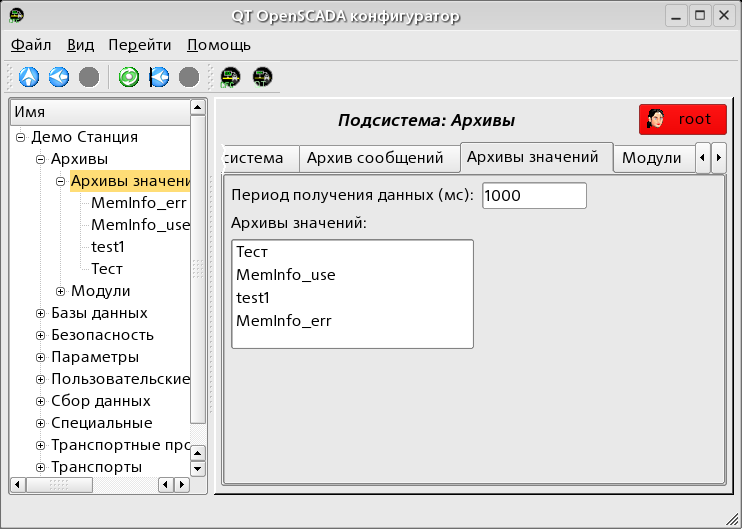Expand the Модули tree node
This screenshot has width=742, height=529.
(x=61, y=292)
